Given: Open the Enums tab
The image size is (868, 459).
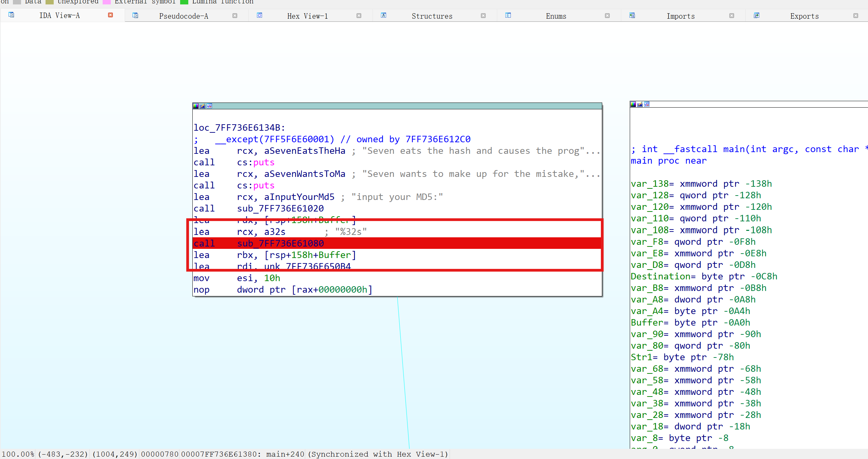Looking at the screenshot, I should tap(556, 16).
